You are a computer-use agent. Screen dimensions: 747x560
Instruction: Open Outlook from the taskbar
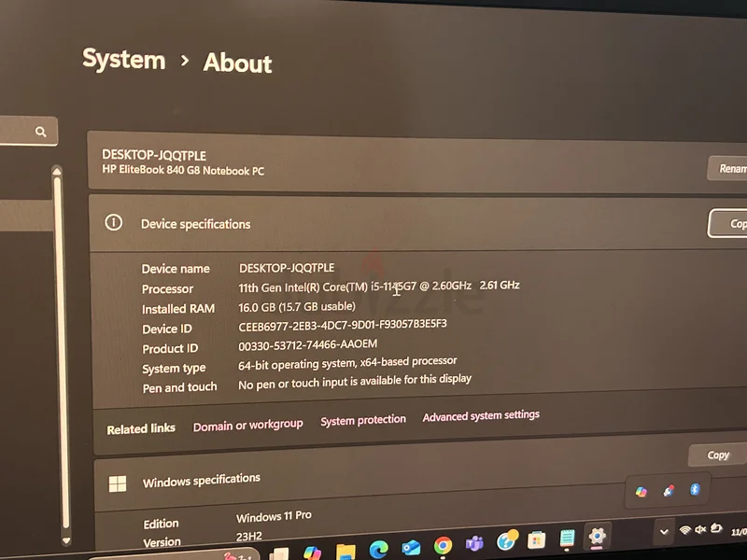pyautogui.click(x=410, y=547)
